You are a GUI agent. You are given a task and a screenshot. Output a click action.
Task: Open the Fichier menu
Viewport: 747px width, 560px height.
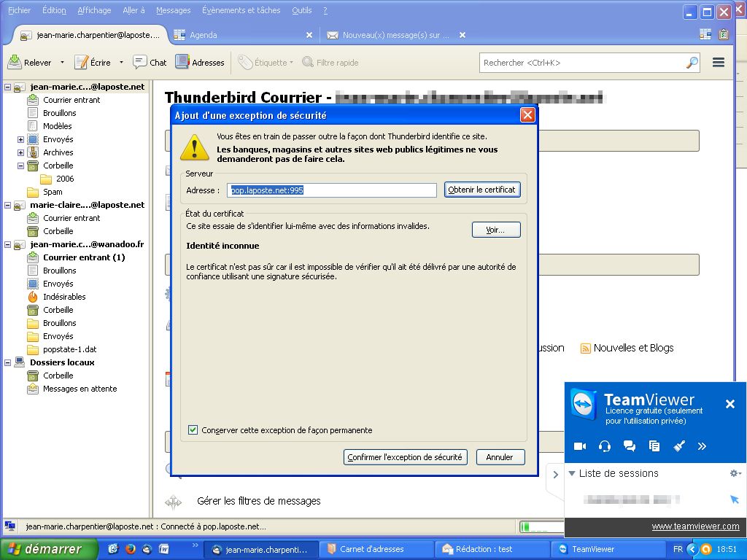click(x=19, y=10)
